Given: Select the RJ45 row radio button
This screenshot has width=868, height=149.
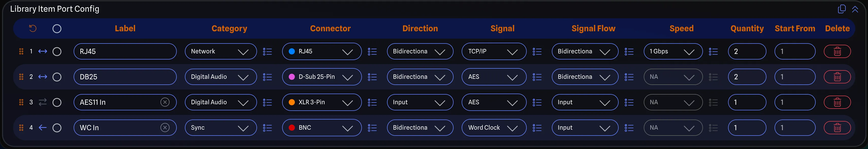Looking at the screenshot, I should (57, 51).
